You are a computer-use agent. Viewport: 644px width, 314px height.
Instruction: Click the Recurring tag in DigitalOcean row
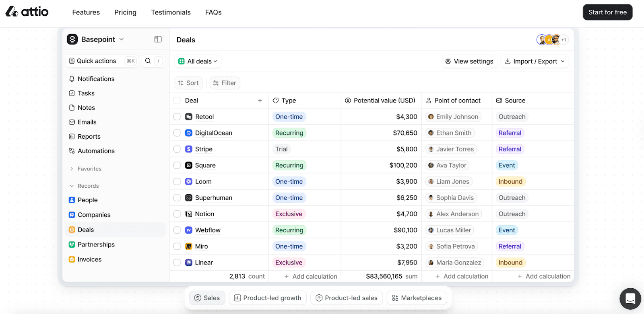289,133
